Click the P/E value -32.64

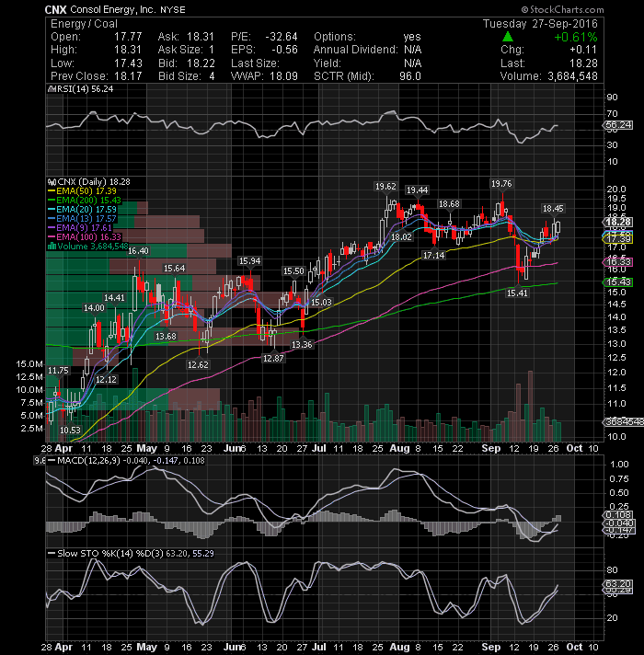click(282, 37)
